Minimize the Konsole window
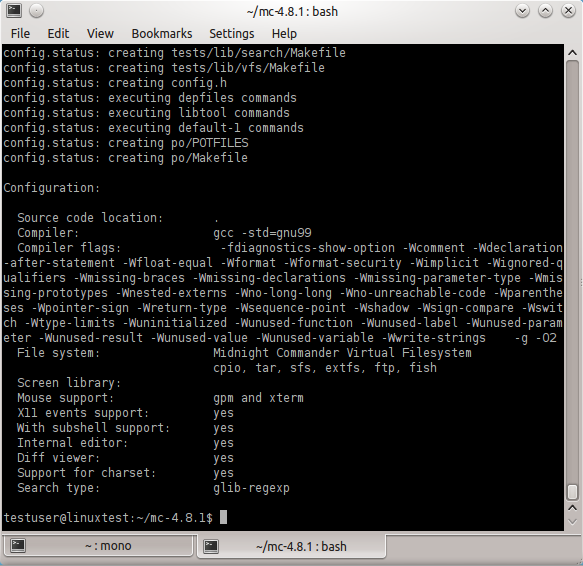 coord(522,11)
